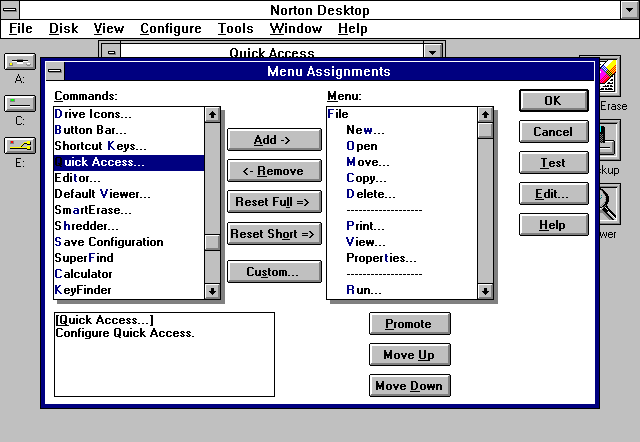Select "Drive Icons..." in Commands list

point(129,114)
